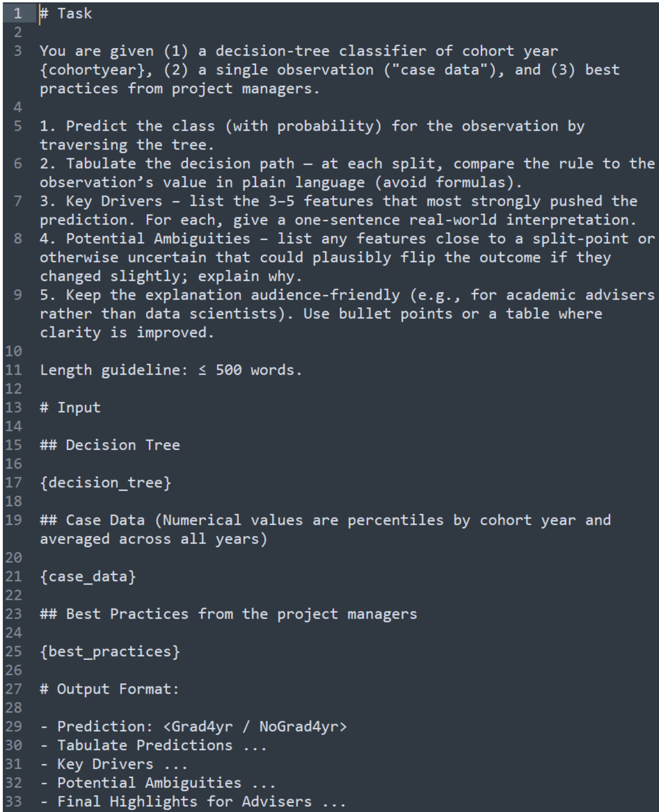Click the "## Decision Tree" heading
659x812 pixels.
(110, 445)
